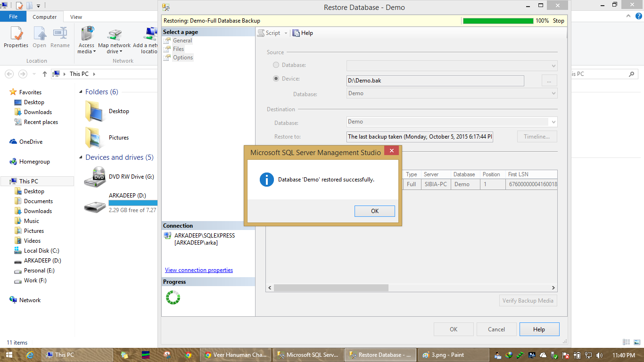Image resolution: width=644 pixels, height=362 pixels.
Task: Select Local Disk (C:) in the navigation pane
Action: pyautogui.click(x=37, y=251)
